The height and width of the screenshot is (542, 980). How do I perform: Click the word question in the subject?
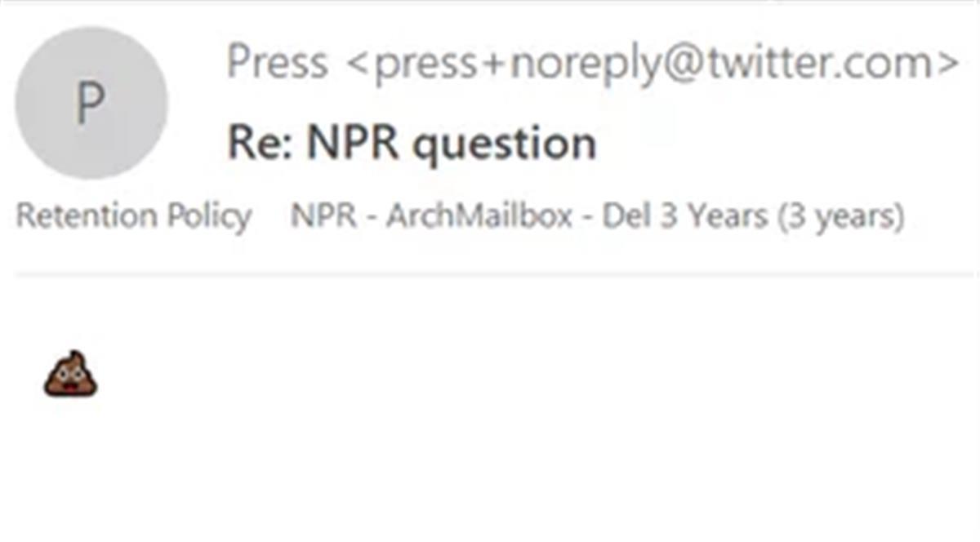(504, 144)
